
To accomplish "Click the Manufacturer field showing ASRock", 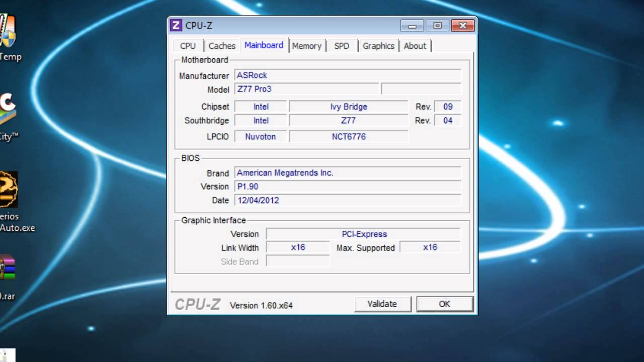I will [x=348, y=75].
